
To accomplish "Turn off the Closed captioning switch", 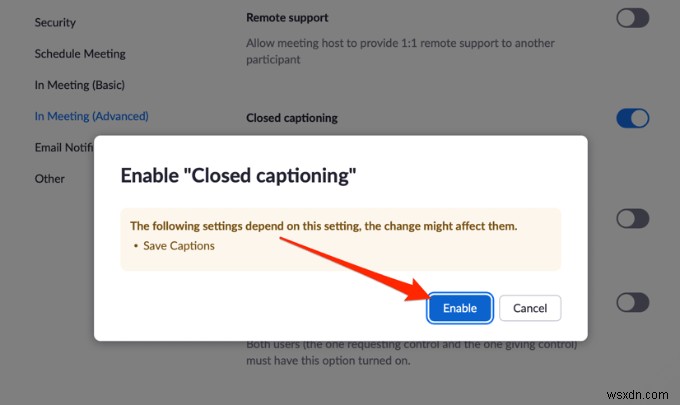I will coord(632,118).
